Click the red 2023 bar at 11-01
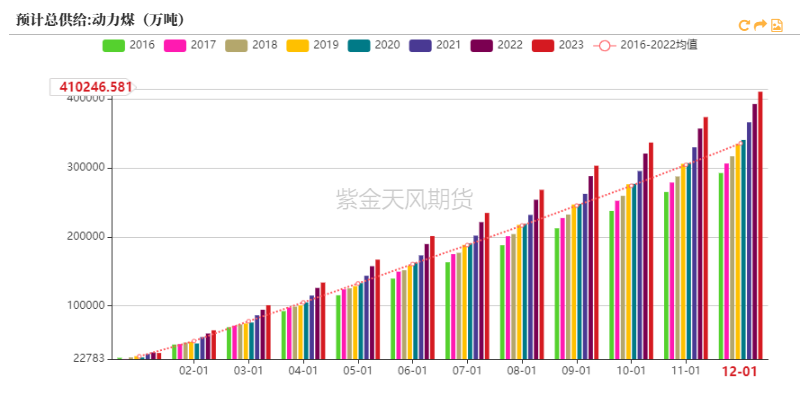 click(x=705, y=238)
